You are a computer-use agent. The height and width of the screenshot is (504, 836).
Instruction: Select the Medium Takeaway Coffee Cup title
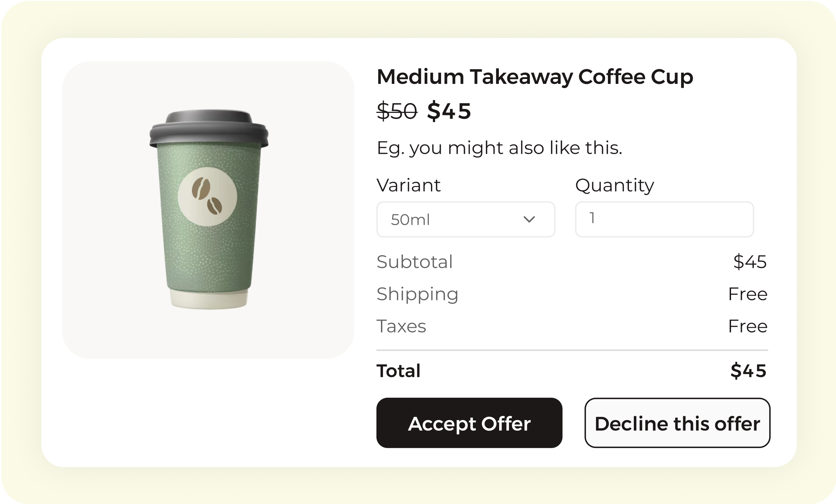[534, 77]
